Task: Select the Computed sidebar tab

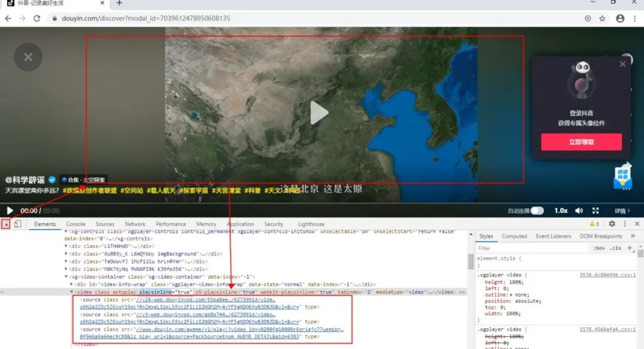Action: point(514,236)
